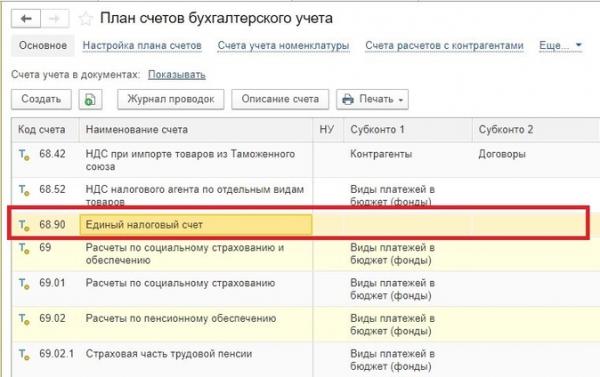This screenshot has height=377, width=600.
Task: Select account code 69.02
Action: (52, 318)
